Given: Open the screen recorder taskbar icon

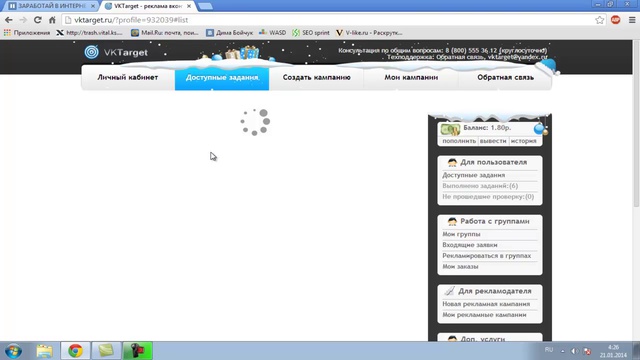Looking at the screenshot, I should tap(138, 351).
